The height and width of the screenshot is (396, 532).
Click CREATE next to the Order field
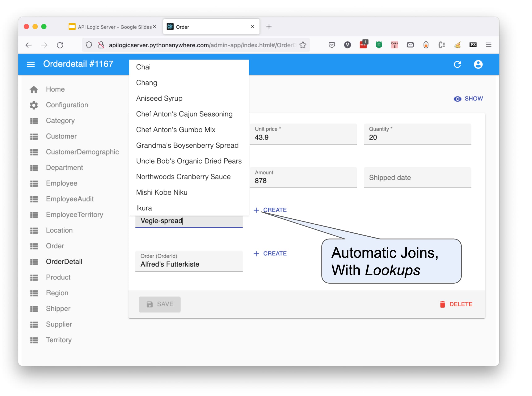coord(270,253)
